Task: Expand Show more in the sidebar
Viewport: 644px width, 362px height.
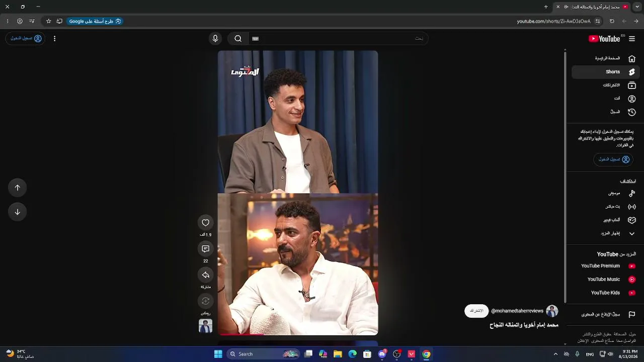Action: click(606, 234)
